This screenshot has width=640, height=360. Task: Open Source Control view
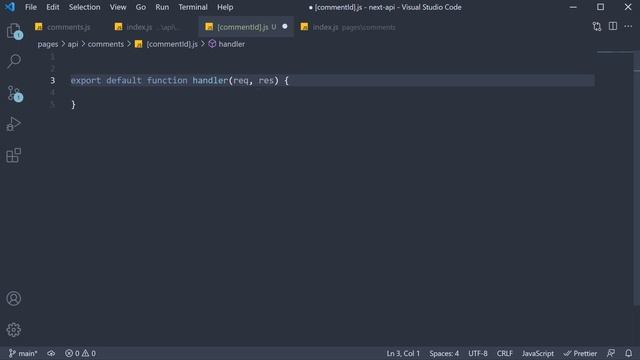tap(14, 93)
